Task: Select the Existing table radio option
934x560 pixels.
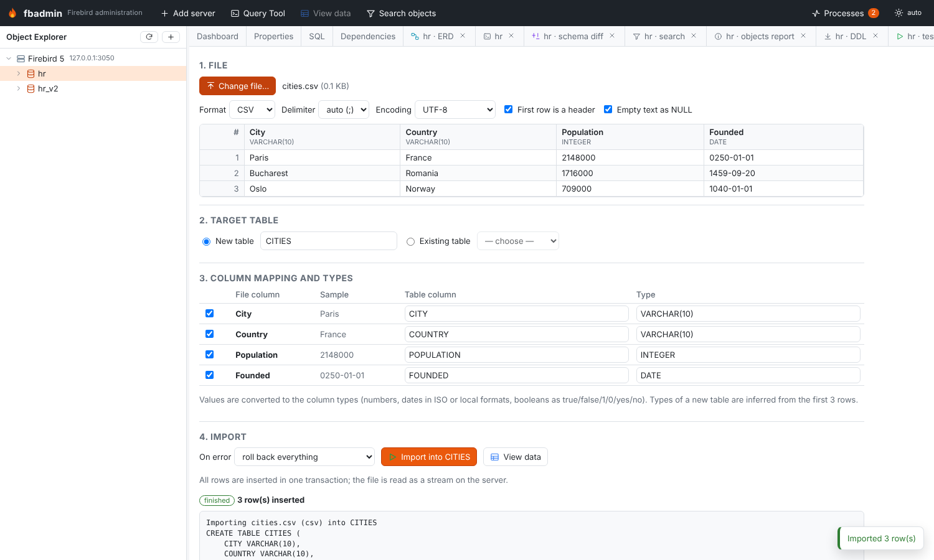Action: pos(410,241)
